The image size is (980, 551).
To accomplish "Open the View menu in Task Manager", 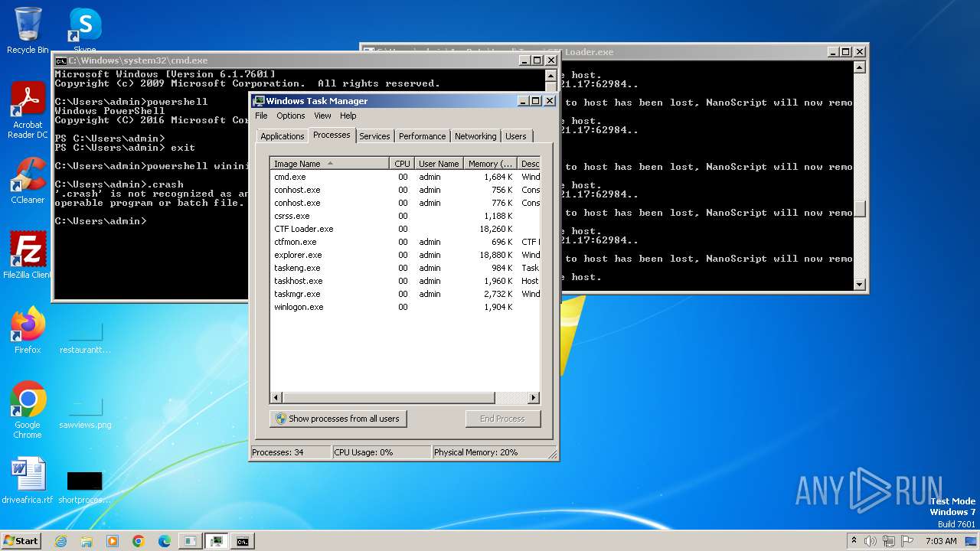I will [322, 116].
